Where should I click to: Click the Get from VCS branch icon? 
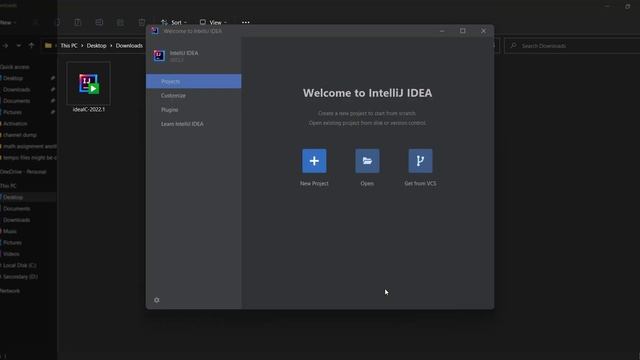[420, 161]
